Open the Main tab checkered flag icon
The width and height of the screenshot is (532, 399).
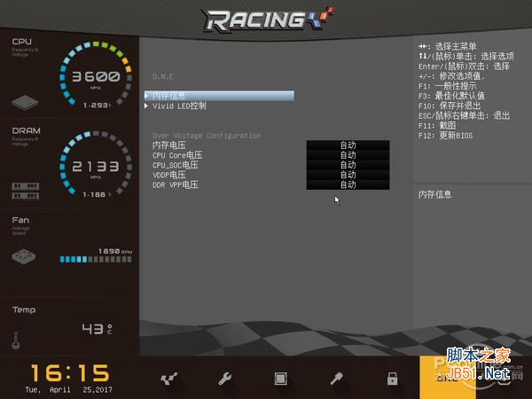click(169, 379)
